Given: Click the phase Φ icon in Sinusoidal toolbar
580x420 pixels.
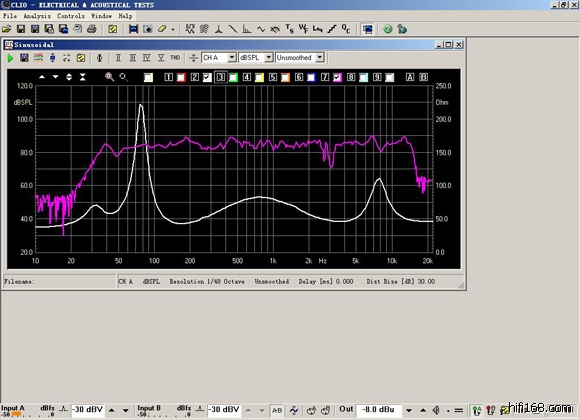Looking at the screenshot, I should tap(100, 58).
